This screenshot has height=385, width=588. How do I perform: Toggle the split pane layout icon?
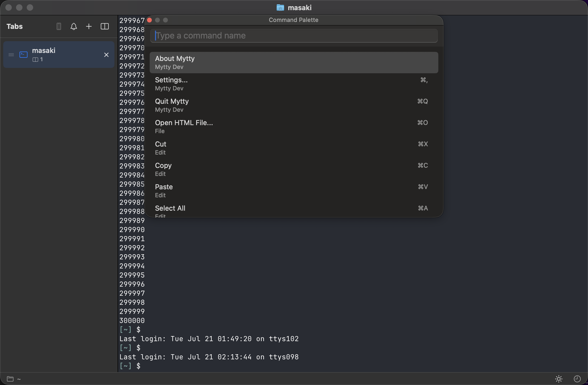[105, 26]
